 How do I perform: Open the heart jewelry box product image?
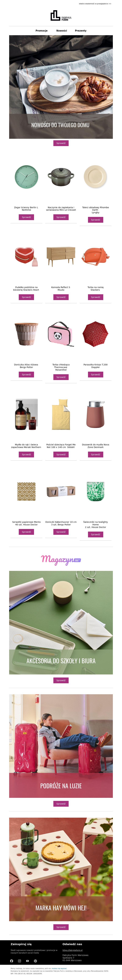26,257
